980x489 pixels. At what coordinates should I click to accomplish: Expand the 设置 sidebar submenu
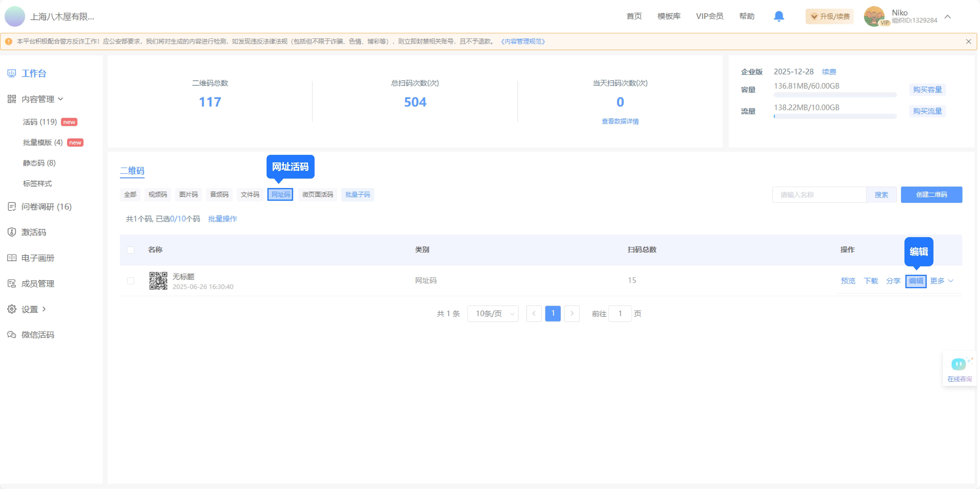(x=30, y=309)
